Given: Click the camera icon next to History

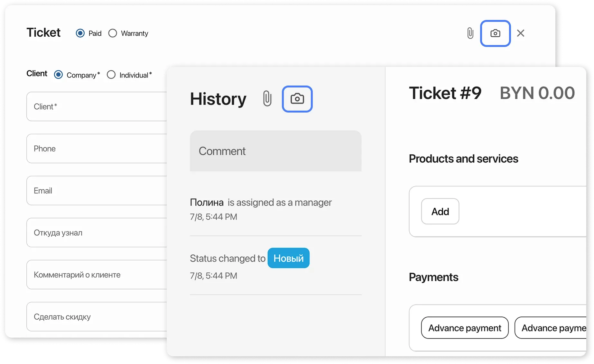Looking at the screenshot, I should 297,99.
